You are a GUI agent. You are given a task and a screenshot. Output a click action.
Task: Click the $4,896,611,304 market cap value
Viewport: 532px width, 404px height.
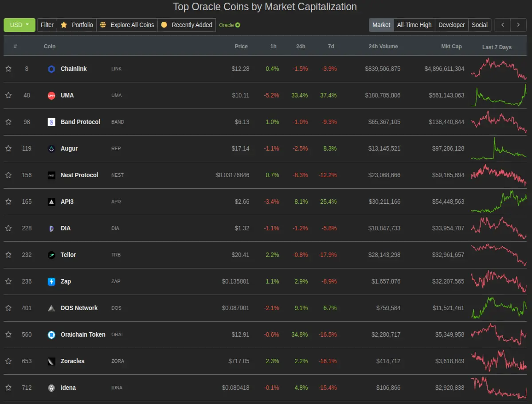(x=444, y=69)
